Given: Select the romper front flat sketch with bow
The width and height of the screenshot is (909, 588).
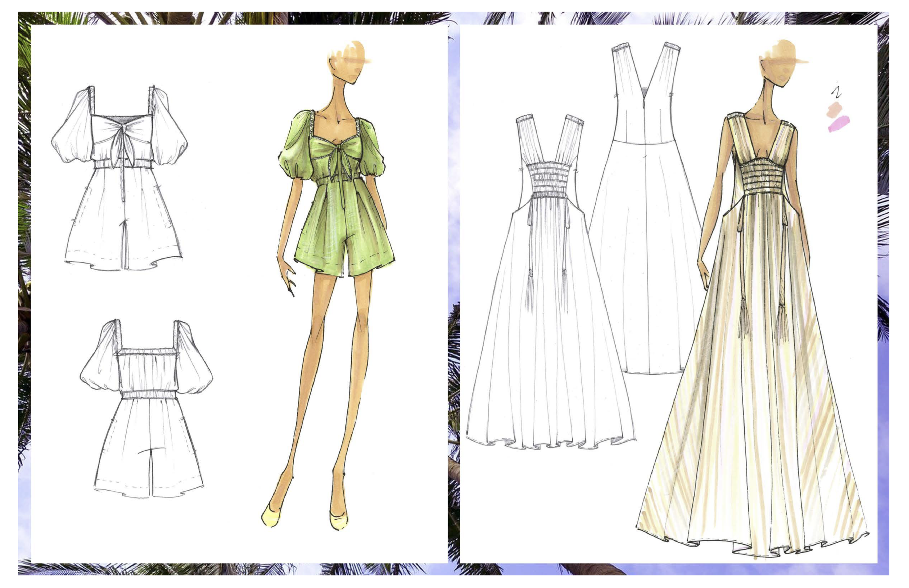Looking at the screenshot, I should click(120, 178).
